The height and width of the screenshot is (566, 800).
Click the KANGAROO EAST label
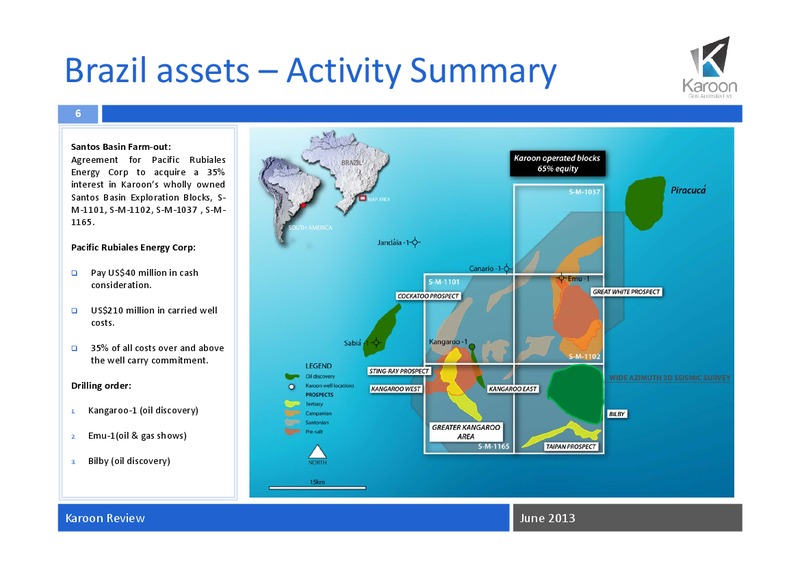[513, 389]
